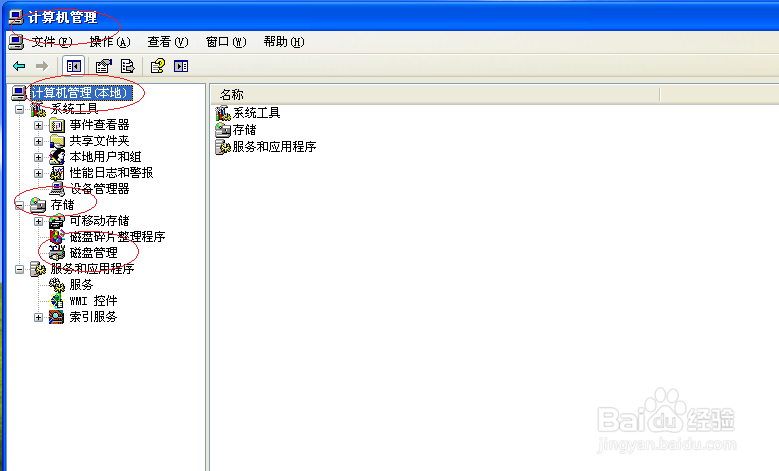This screenshot has height=471, width=779.
Task: Click the 计算机管理 title bar icon
Action: (16, 17)
